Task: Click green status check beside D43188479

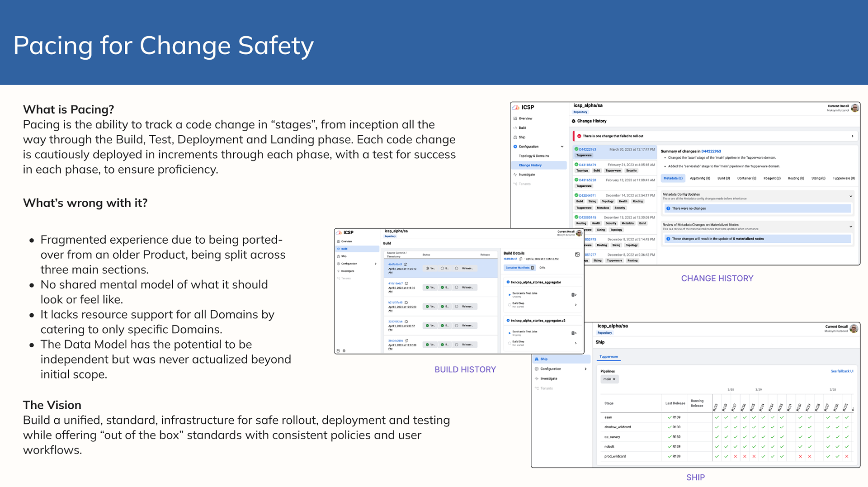Action: click(x=576, y=165)
